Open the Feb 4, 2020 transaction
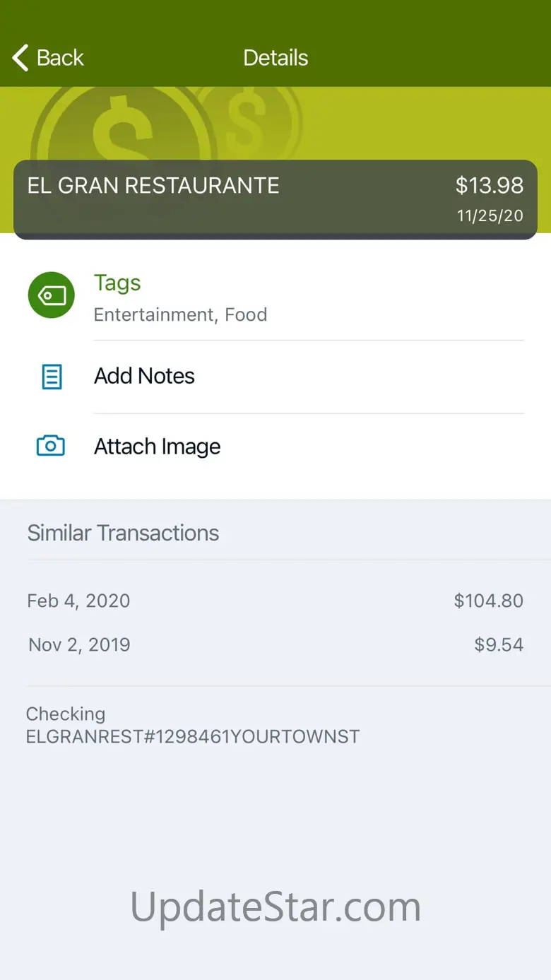Image resolution: width=551 pixels, height=980 pixels. pyautogui.click(x=275, y=601)
